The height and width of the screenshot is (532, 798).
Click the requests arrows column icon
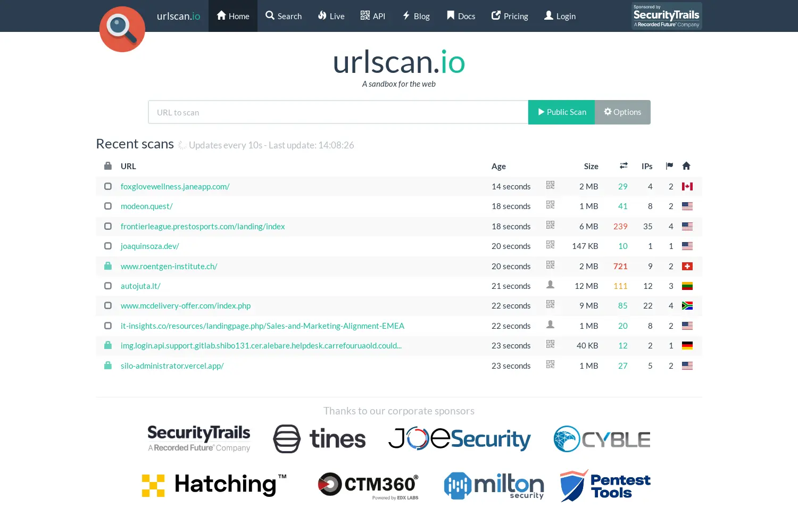click(624, 166)
